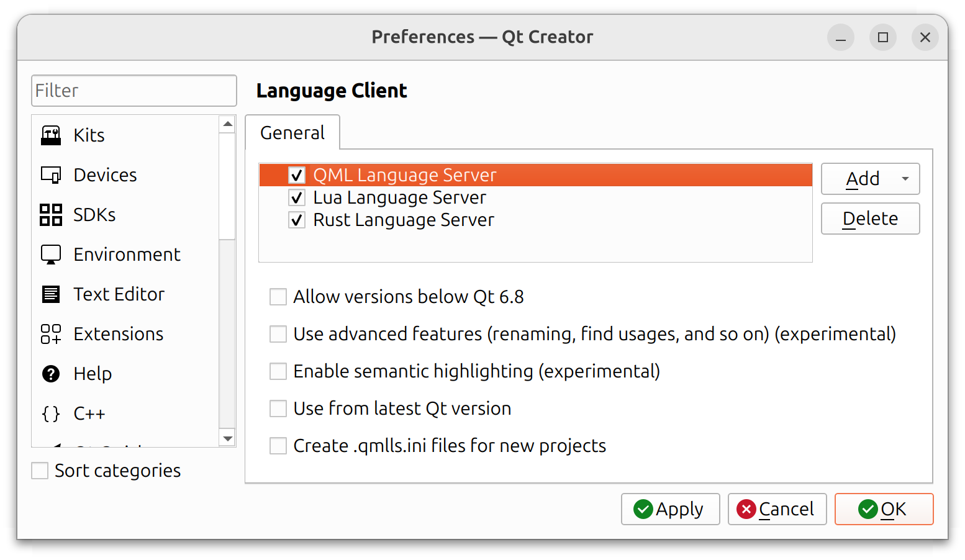Image resolution: width=965 pixels, height=560 pixels.
Task: Click the Add button label
Action: tap(863, 179)
